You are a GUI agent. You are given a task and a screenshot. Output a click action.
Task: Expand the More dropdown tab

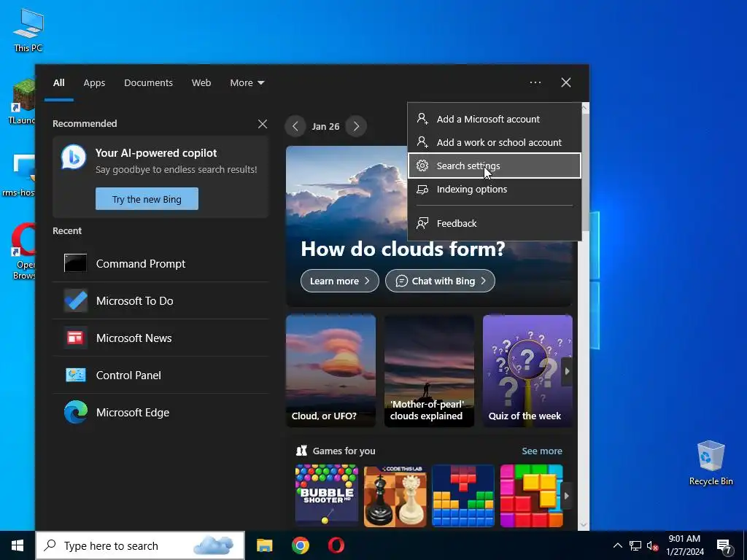[247, 82]
